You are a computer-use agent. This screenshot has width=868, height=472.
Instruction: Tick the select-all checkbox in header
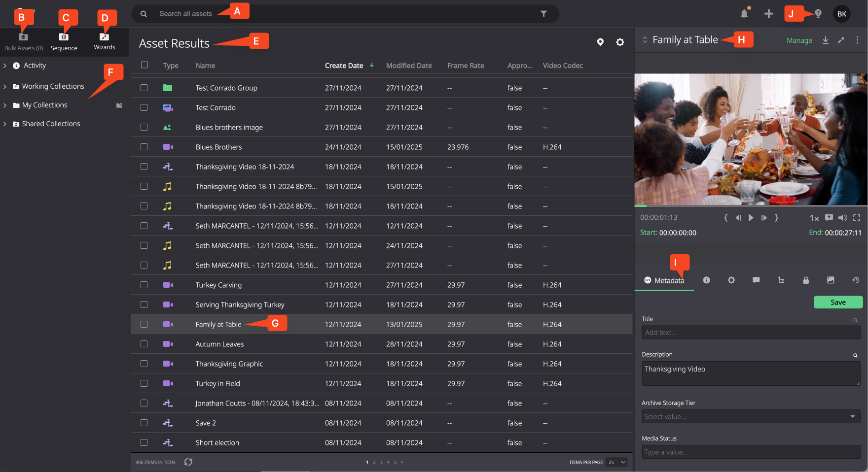(x=145, y=65)
